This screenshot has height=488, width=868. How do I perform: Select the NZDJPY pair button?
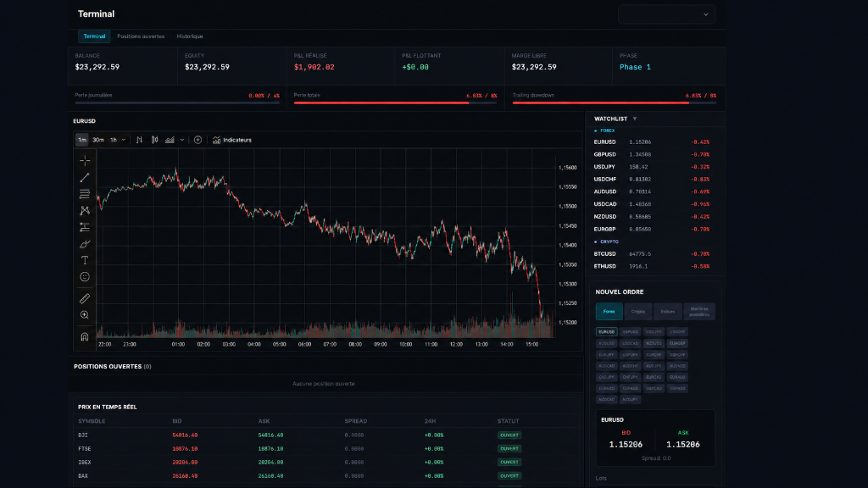pyautogui.click(x=630, y=400)
